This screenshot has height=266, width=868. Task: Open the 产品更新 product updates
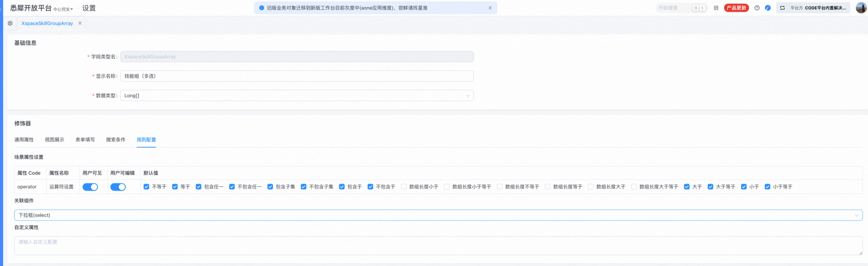[736, 8]
